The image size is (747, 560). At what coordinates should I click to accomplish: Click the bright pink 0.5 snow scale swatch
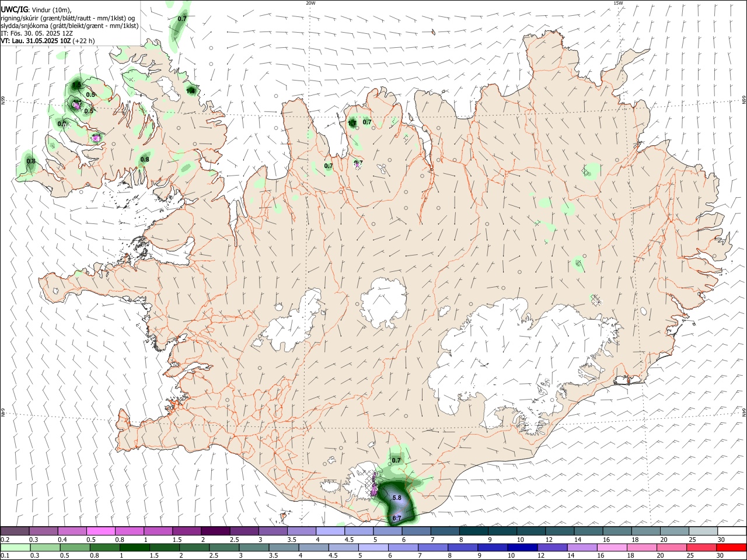point(100,531)
